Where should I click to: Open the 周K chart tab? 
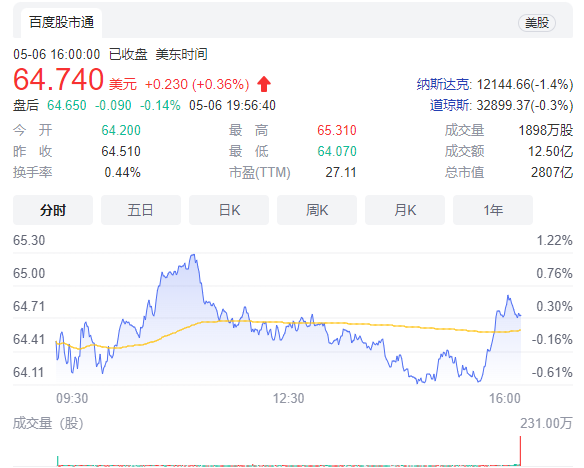click(317, 210)
